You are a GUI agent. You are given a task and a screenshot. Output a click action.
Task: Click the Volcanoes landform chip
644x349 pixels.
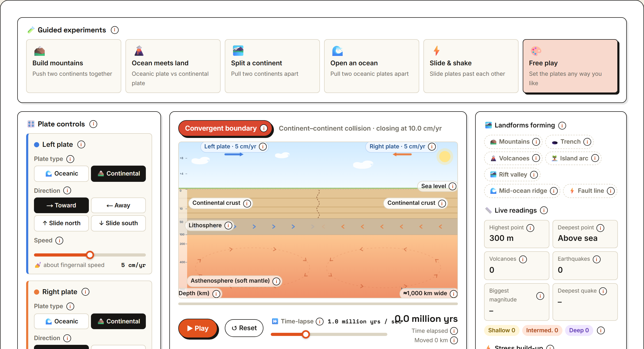point(513,158)
